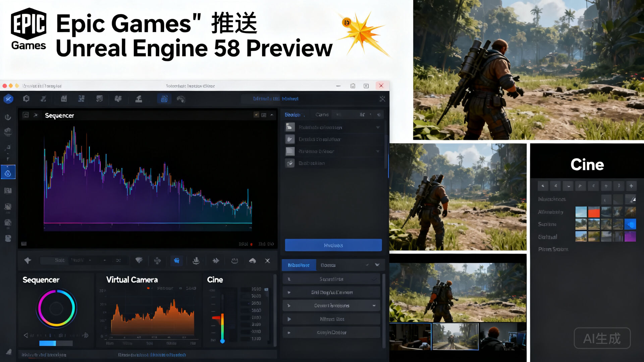
Task: Activate the highlighted camera icon in toolbar
Action: (x=164, y=99)
